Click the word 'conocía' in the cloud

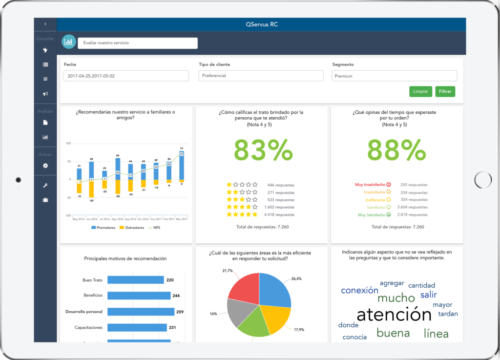(355, 337)
